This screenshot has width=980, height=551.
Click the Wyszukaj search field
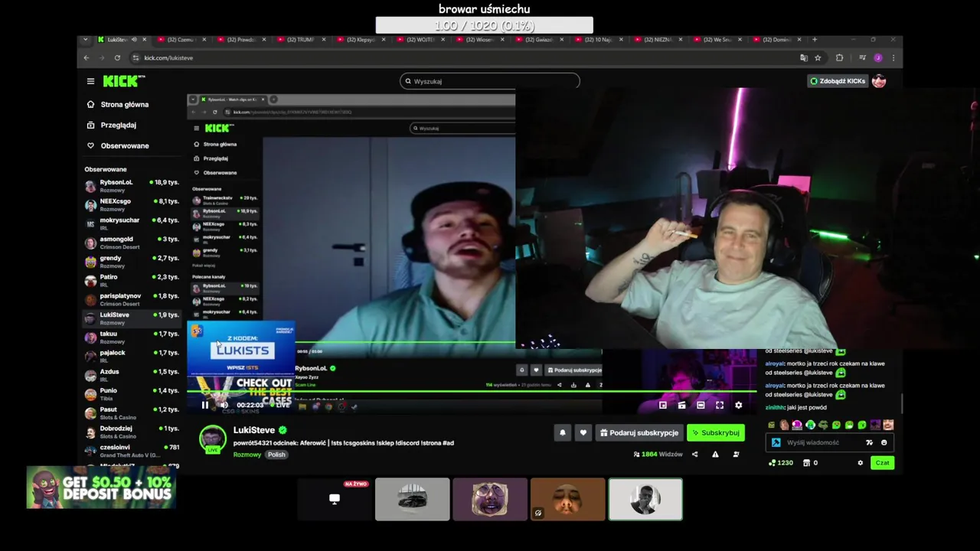point(490,81)
